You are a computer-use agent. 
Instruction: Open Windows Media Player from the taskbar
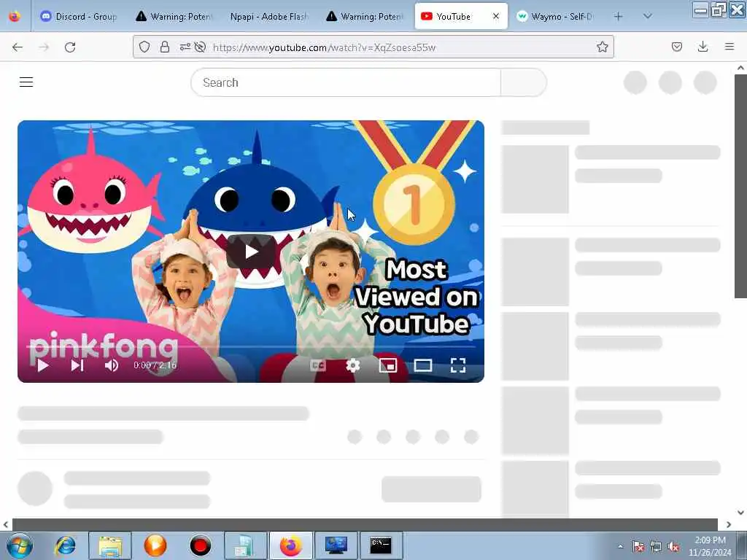(155, 545)
